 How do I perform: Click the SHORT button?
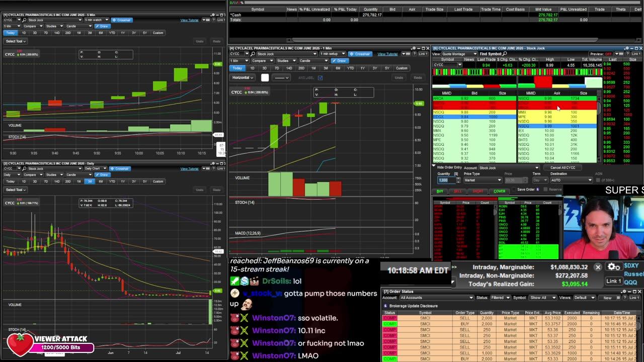point(477,191)
